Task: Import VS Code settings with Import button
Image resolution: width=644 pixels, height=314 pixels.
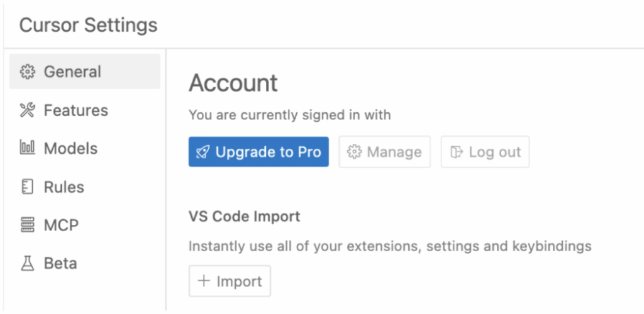Action: 230,281
